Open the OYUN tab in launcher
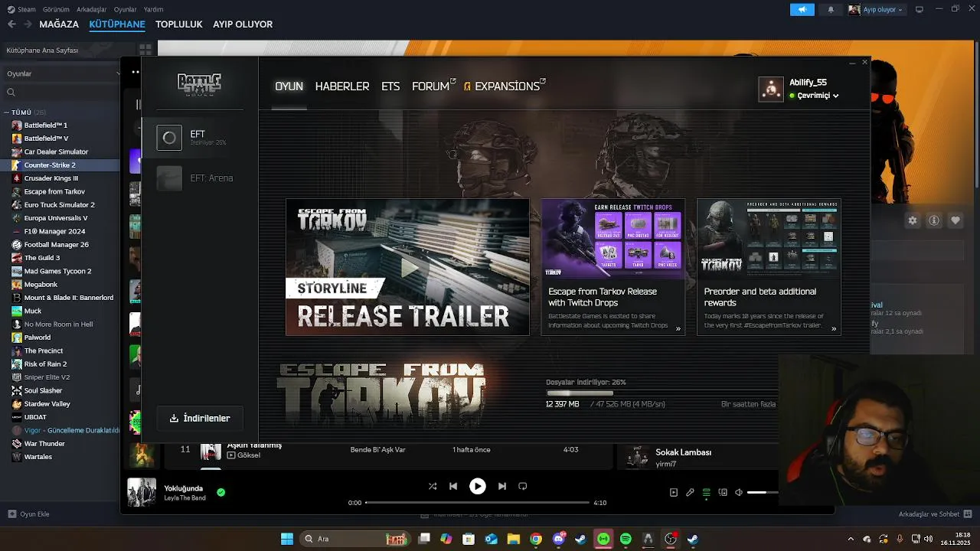Screen dimensions: 980x551 pos(289,86)
